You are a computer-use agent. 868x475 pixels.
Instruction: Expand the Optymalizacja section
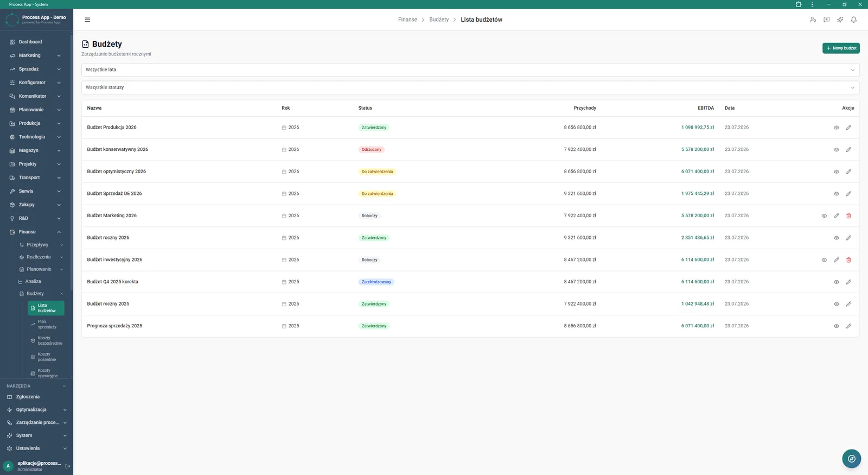click(36, 410)
